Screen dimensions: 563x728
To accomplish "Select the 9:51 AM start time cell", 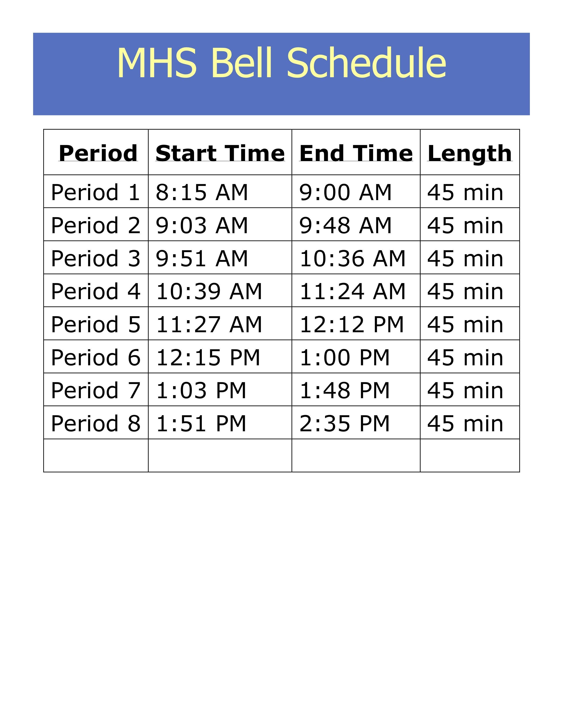I will pos(202,258).
